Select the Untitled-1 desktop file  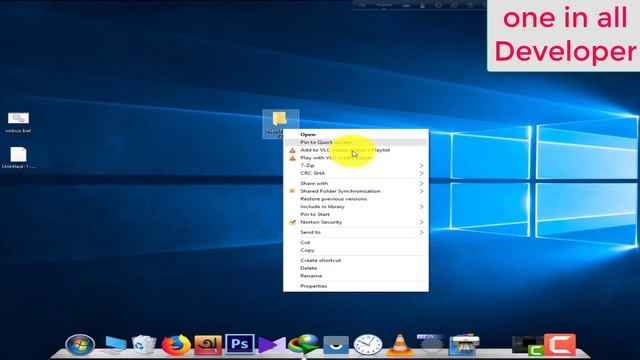pos(18,158)
